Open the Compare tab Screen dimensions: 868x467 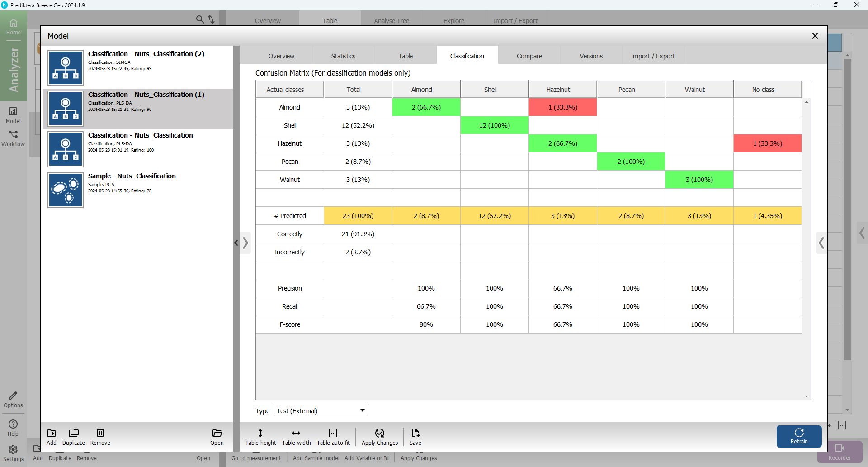tap(529, 56)
